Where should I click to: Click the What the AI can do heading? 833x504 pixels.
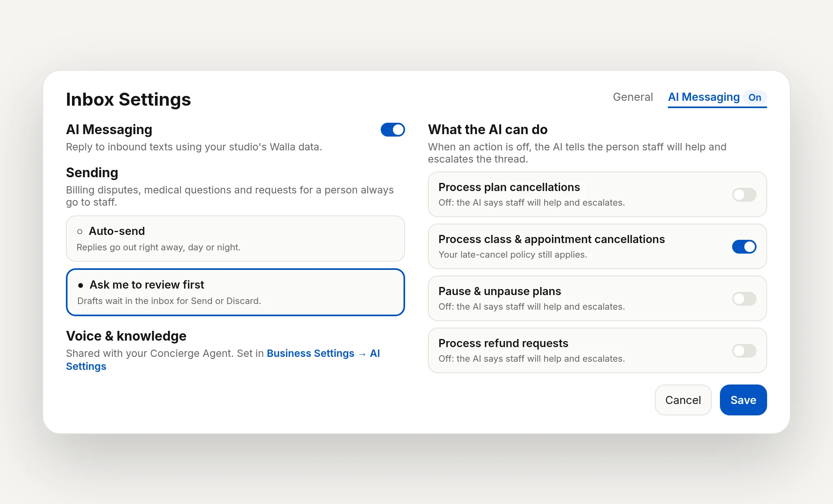[x=488, y=130]
